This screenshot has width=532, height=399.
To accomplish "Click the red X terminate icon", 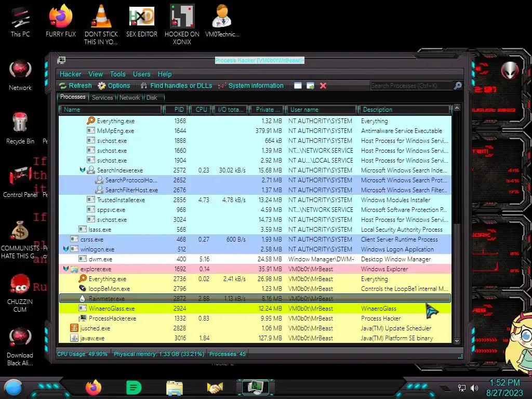I will 323,86.
